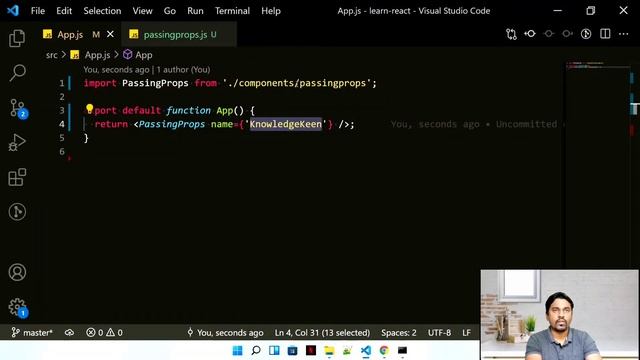The image size is (640, 360).
Task: Change encoding via UTF-8 status item
Action: [x=439, y=333]
